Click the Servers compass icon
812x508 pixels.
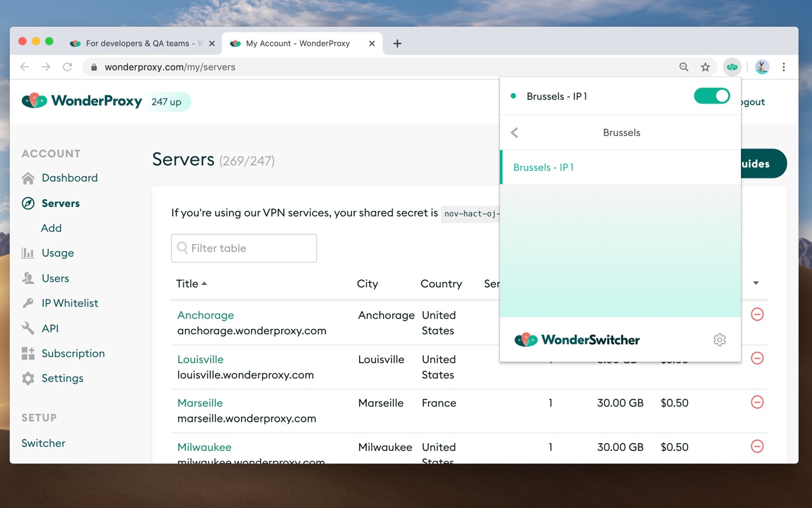(x=28, y=203)
